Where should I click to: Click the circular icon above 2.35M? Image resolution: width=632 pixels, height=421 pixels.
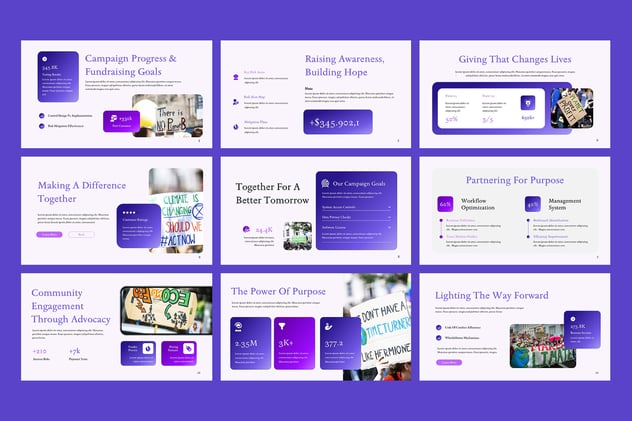[238, 326]
